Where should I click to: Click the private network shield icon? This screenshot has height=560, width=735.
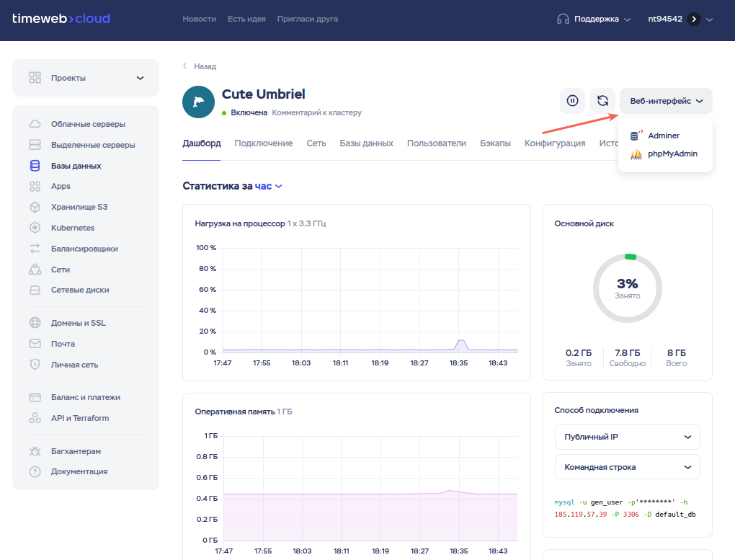pos(35,365)
